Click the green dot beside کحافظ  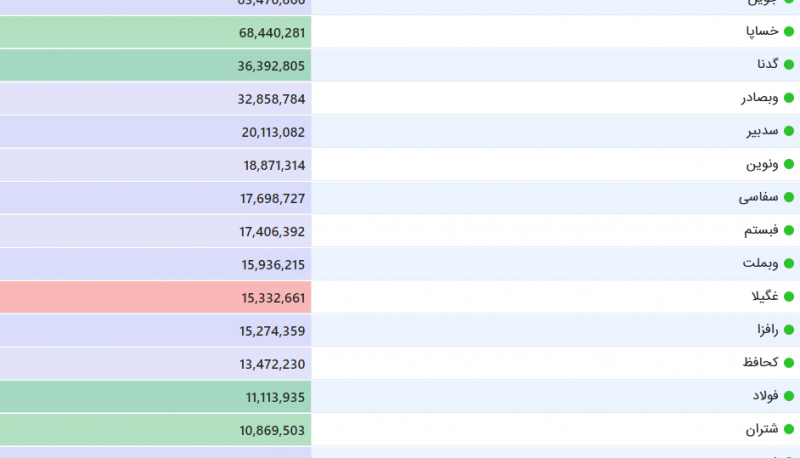coord(789,363)
